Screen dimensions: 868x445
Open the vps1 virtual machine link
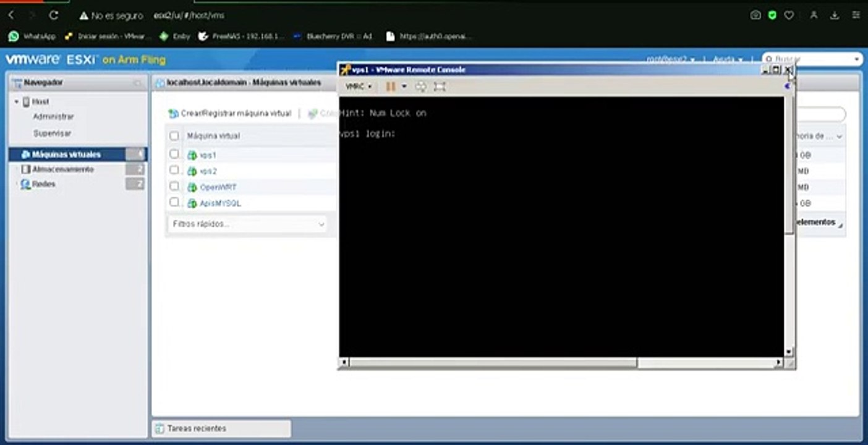[x=208, y=155]
